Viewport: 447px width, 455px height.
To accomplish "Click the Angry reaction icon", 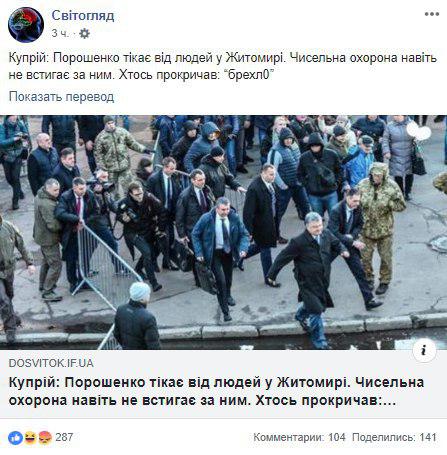I will tap(45, 438).
